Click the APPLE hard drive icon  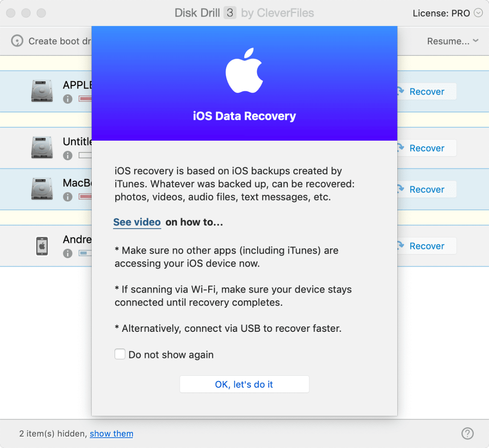click(42, 90)
